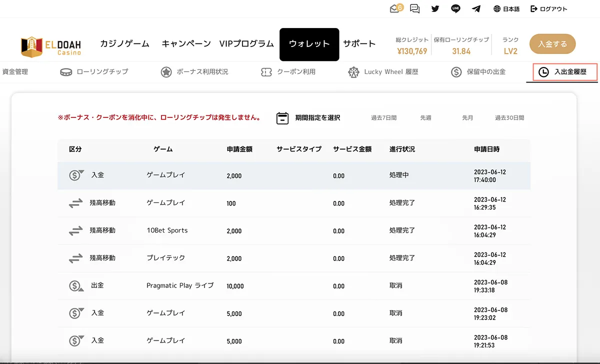Open the カジノゲーム menu
The image size is (600, 364).
tap(124, 43)
